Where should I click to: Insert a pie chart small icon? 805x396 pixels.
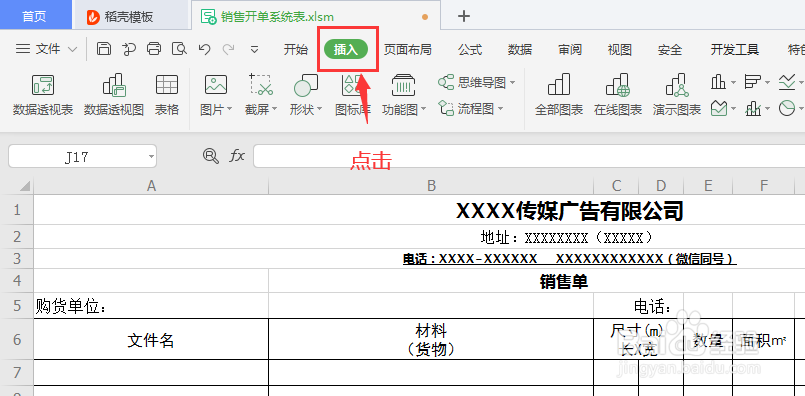786,108
